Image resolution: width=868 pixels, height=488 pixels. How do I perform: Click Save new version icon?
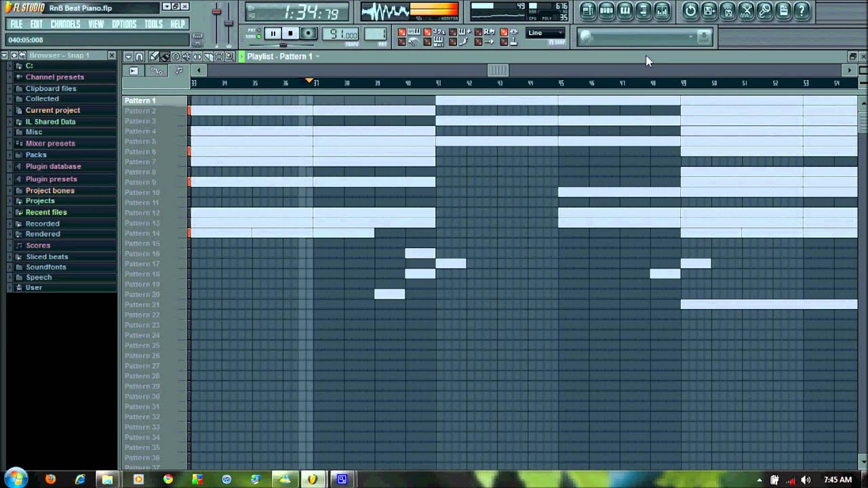(x=709, y=10)
